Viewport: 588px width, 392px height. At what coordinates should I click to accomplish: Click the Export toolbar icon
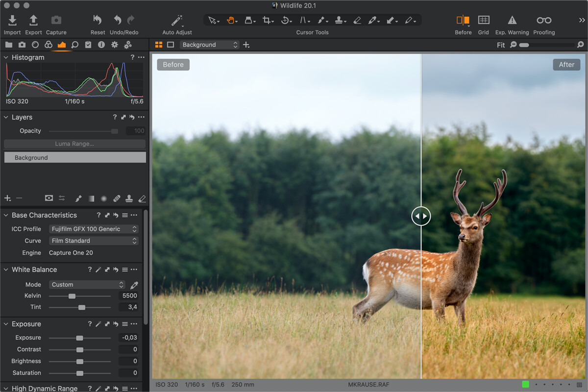click(x=33, y=20)
